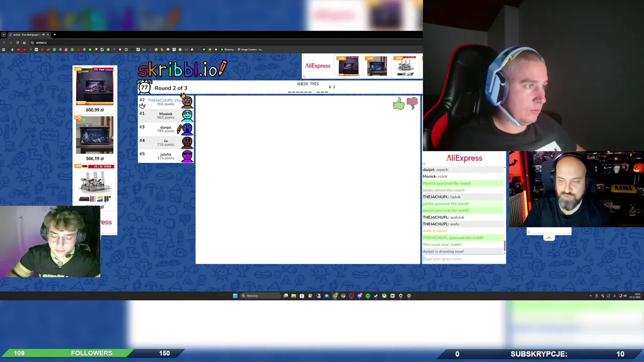The image size is (644, 362).
Task: Click the 'GUESS THIS' word hint
Action: [x=307, y=84]
